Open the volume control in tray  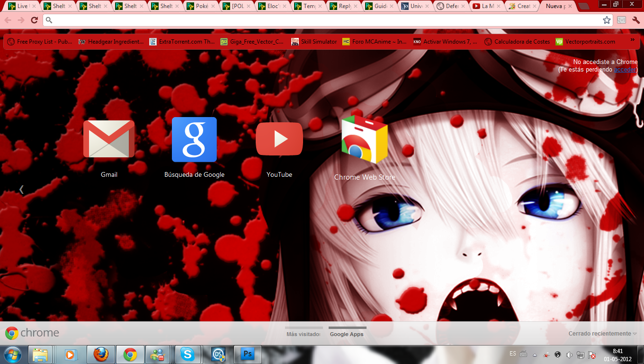pos(569,355)
